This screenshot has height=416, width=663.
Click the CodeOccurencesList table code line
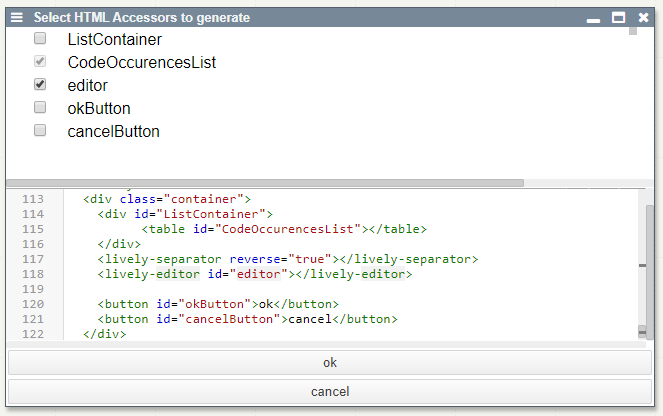(285, 229)
